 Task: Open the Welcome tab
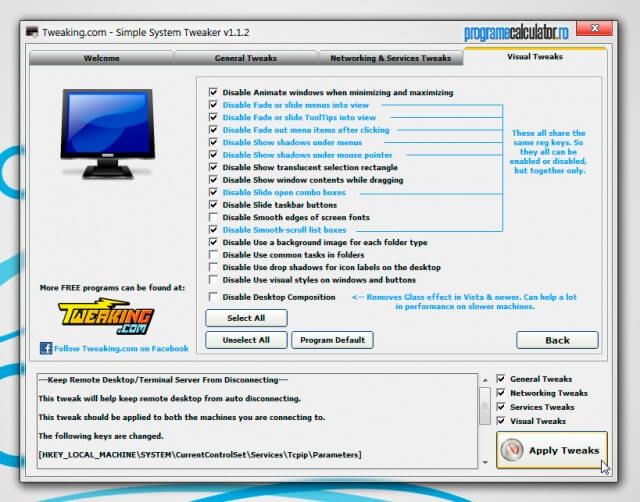coord(102,58)
